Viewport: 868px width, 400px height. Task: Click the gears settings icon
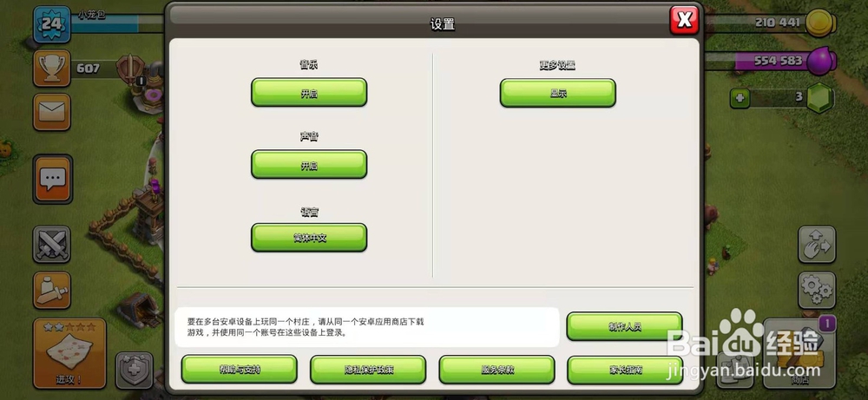click(817, 290)
